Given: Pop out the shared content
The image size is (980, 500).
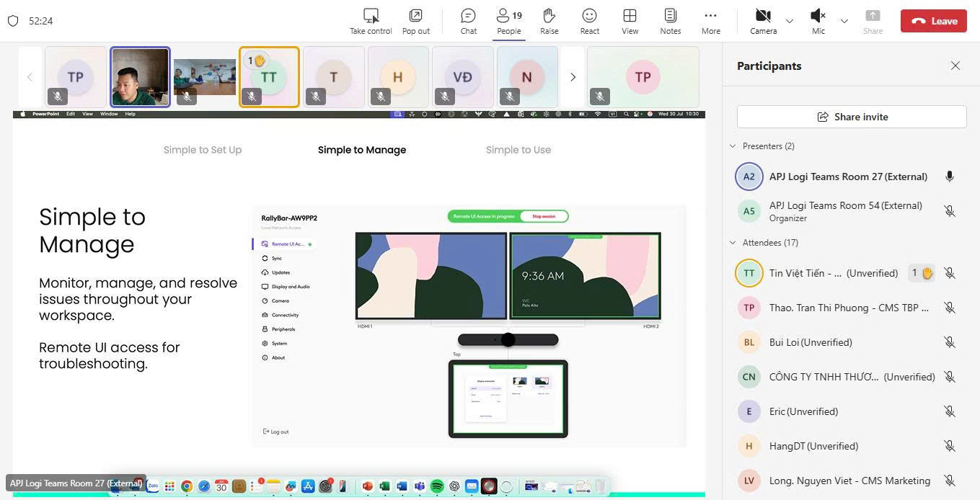Looking at the screenshot, I should click(415, 16).
